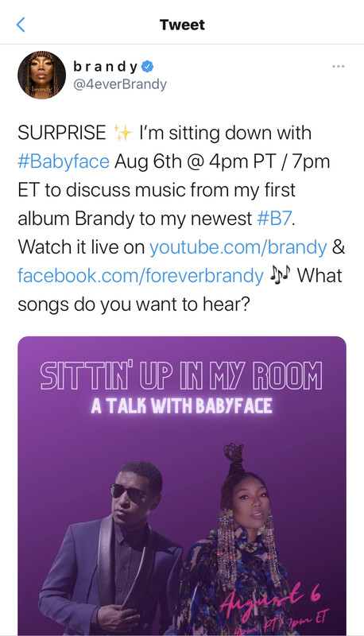
Task: Tap the blue verified badge
Action: 148,66
